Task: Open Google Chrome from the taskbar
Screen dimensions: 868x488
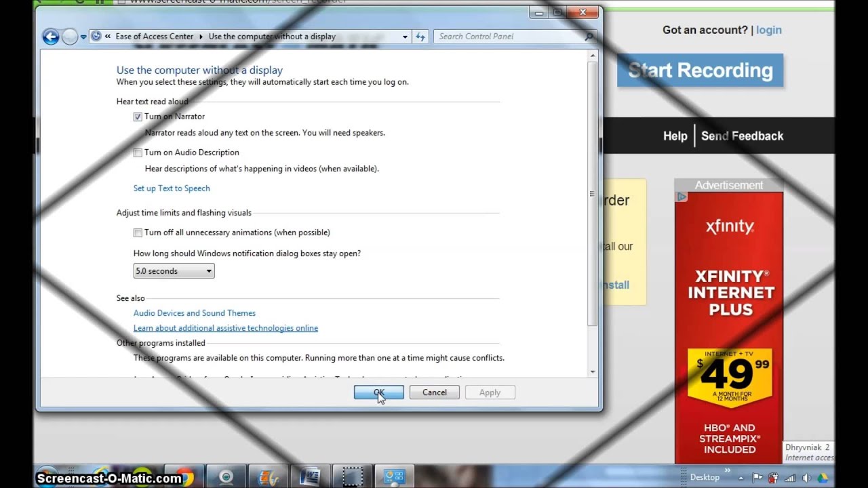Action: (x=184, y=477)
